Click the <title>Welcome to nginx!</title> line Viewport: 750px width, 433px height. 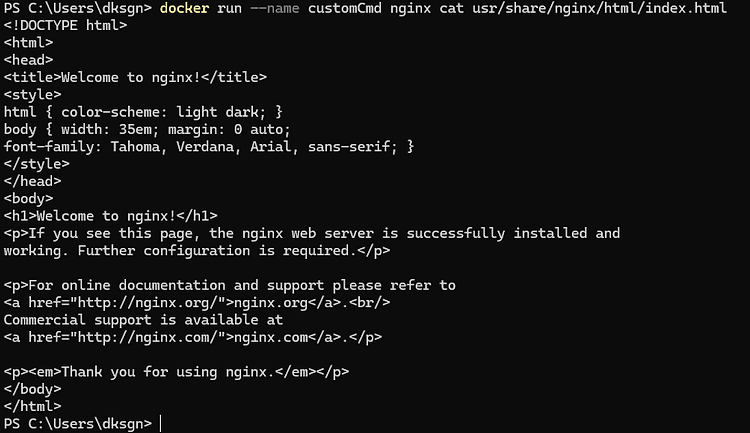point(135,78)
